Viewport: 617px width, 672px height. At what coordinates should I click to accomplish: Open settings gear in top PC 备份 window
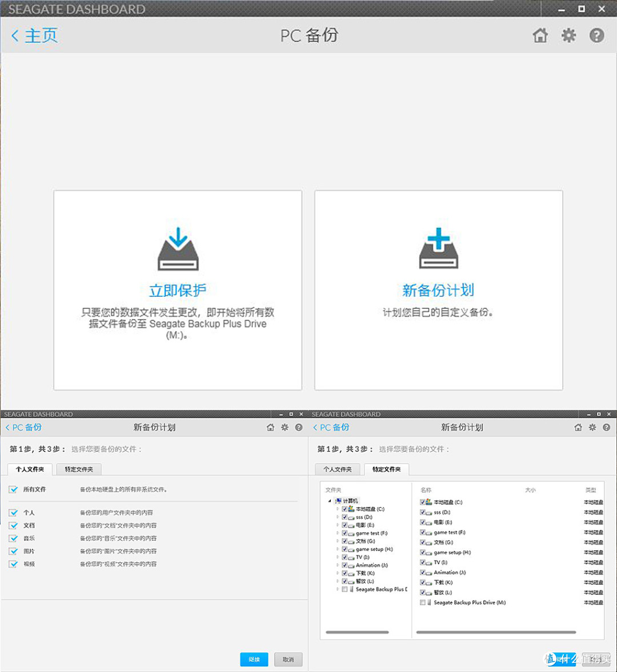point(568,35)
